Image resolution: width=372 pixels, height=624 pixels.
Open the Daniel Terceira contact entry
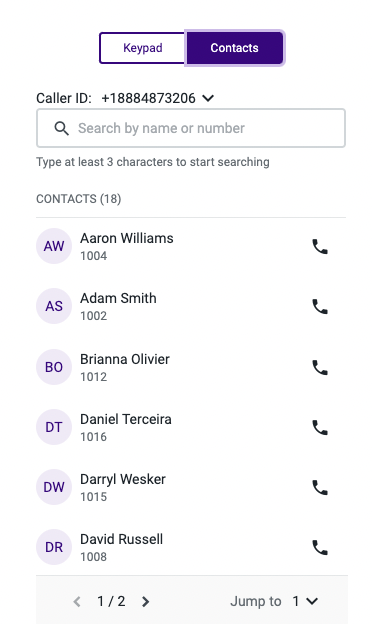[191, 427]
